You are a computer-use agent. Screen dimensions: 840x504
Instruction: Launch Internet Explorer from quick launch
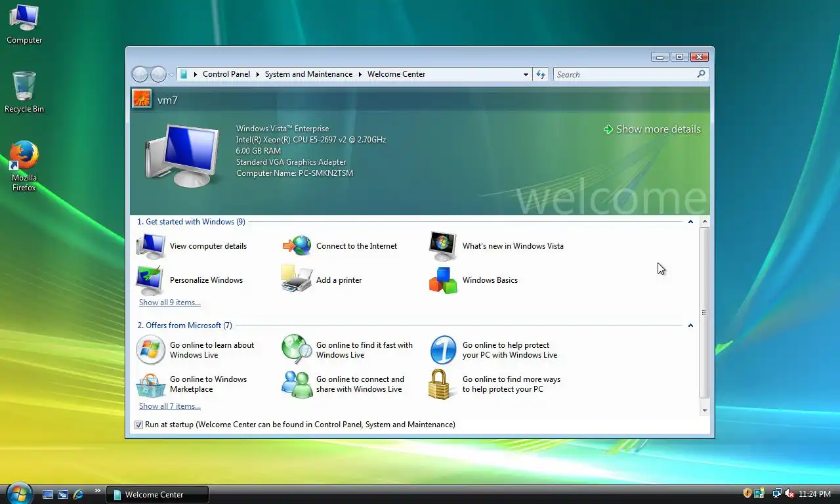click(x=79, y=494)
